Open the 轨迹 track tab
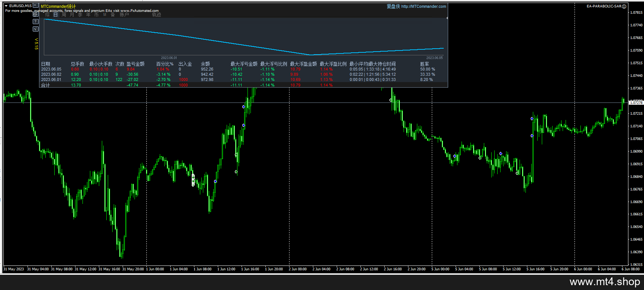Screen dimensions: 644x290 click(x=156, y=14)
